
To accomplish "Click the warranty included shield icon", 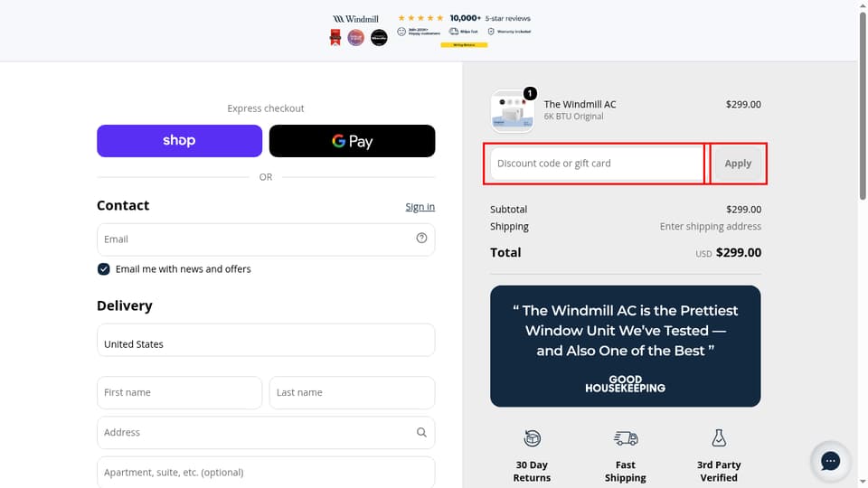I will coord(491,32).
